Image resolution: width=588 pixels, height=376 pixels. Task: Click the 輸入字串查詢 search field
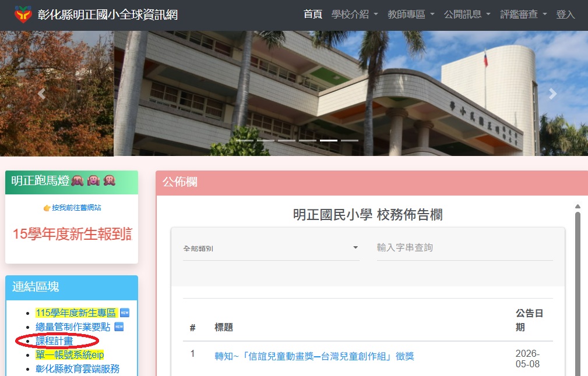tap(464, 248)
